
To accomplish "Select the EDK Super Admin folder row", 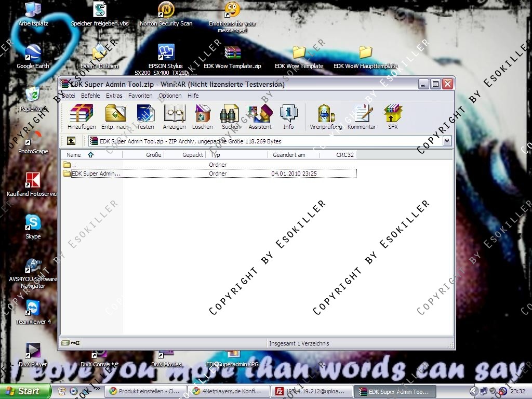I will (x=96, y=174).
